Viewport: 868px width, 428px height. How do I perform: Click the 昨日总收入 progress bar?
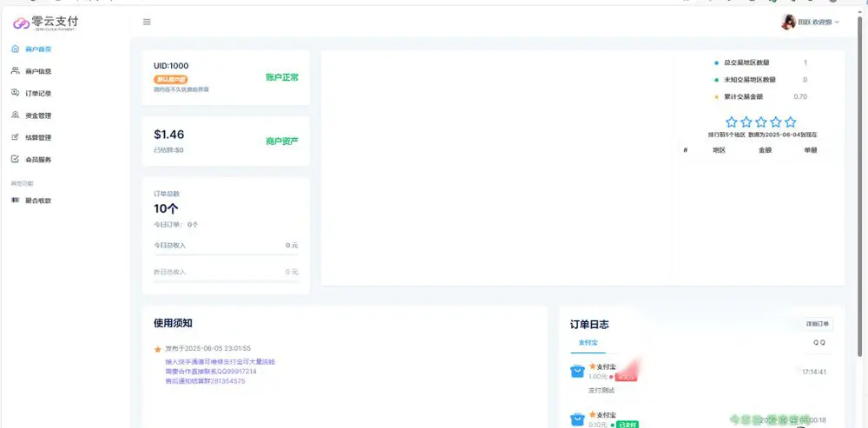[226, 281]
